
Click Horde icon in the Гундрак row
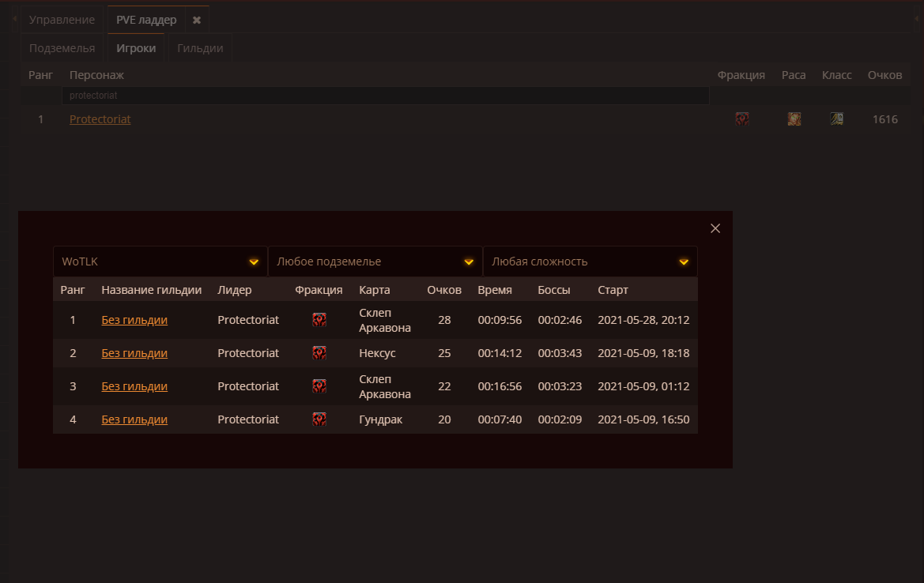tap(319, 419)
